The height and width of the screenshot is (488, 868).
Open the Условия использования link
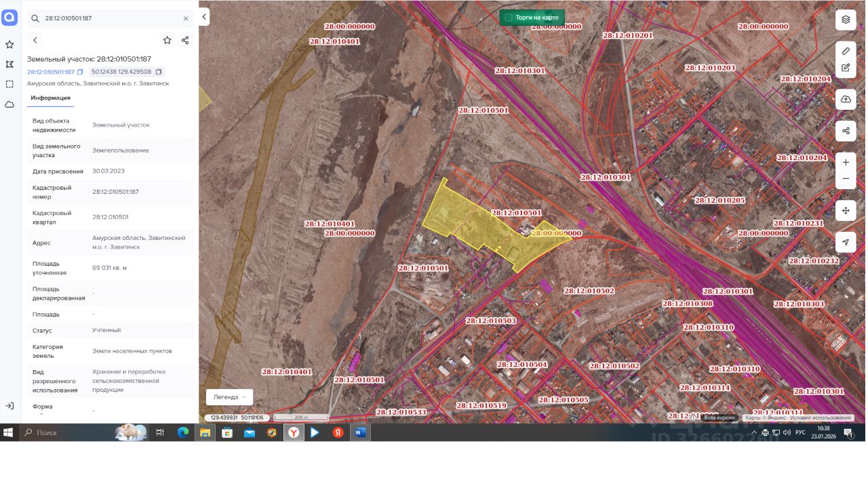click(821, 418)
